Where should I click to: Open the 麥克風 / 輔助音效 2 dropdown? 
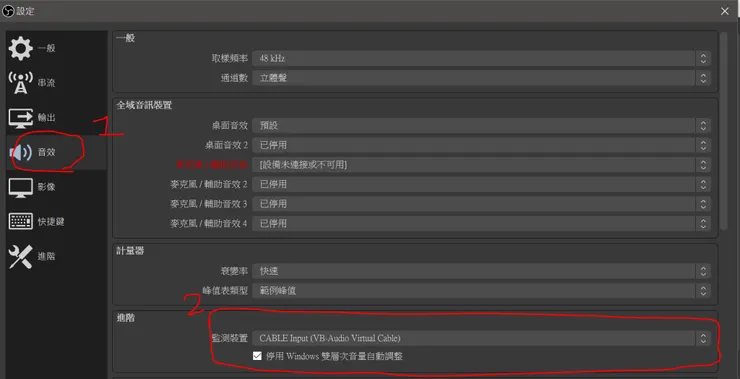(481, 184)
